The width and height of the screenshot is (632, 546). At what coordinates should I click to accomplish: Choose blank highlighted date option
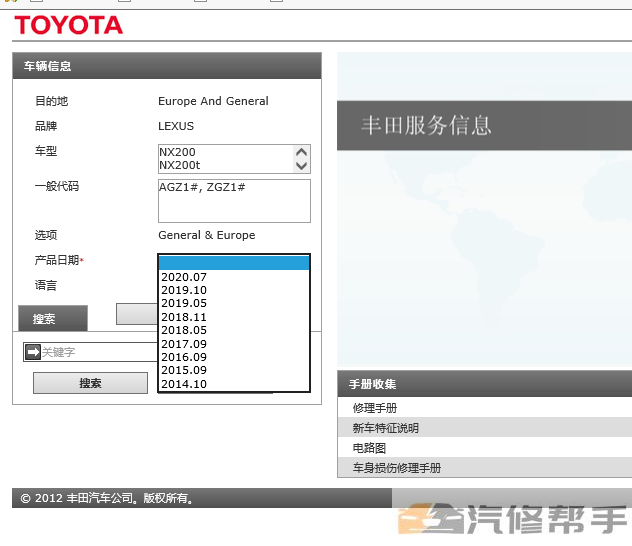click(234, 263)
